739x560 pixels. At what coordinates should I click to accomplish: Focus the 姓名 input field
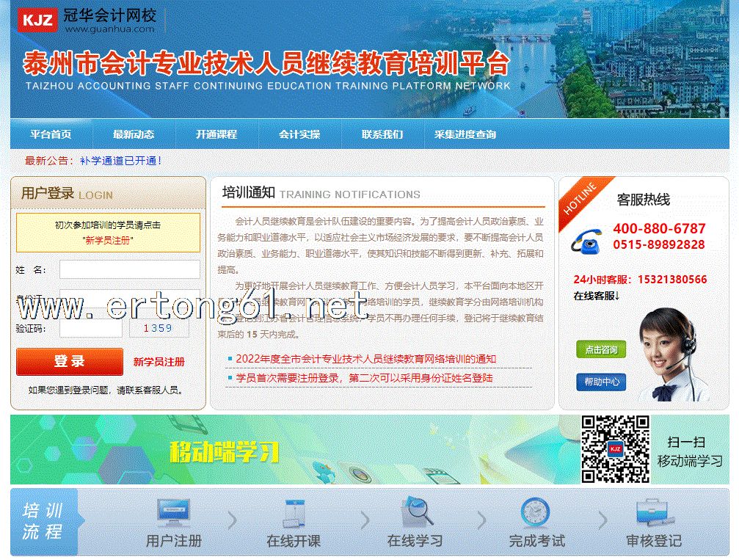click(130, 269)
